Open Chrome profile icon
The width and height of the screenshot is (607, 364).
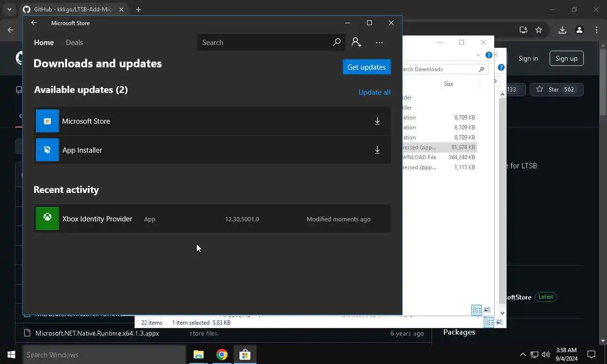point(579,30)
